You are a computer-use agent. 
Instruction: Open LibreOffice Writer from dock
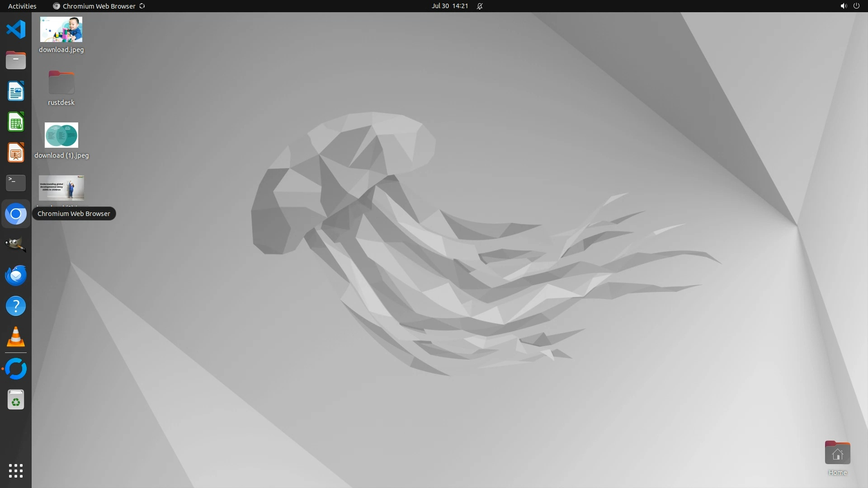point(16,91)
